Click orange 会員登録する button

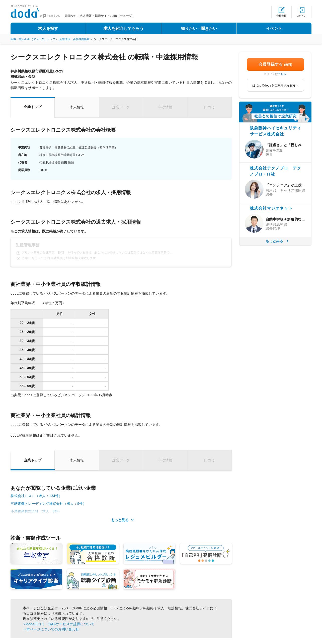275,64
